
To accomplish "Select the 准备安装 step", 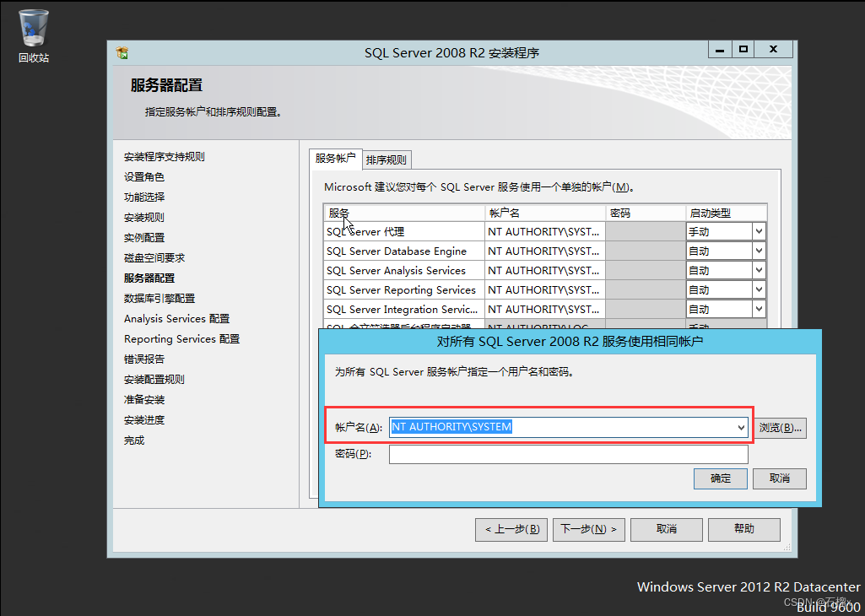I will pos(144,400).
